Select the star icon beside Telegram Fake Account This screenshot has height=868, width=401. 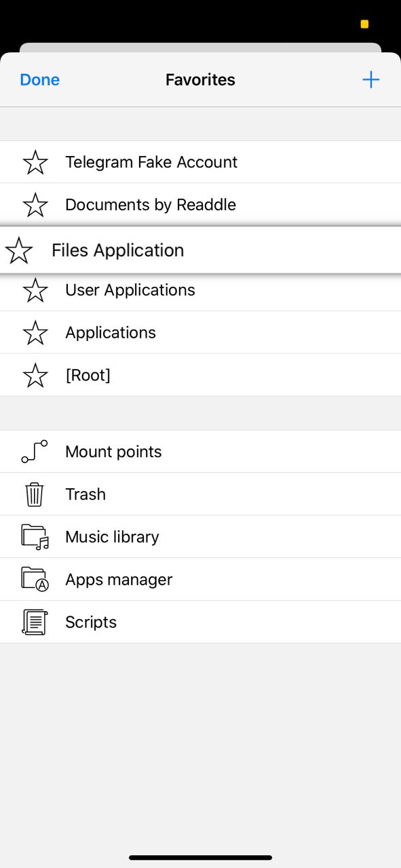[35, 162]
